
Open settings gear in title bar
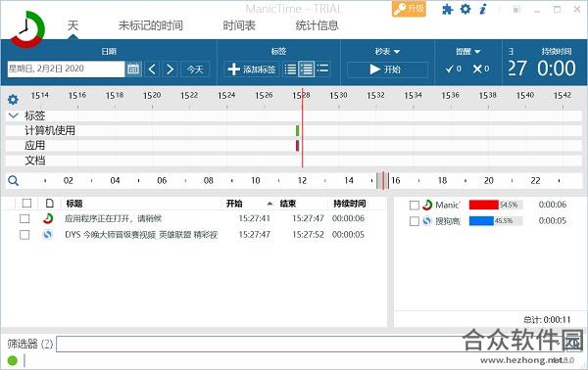point(465,9)
